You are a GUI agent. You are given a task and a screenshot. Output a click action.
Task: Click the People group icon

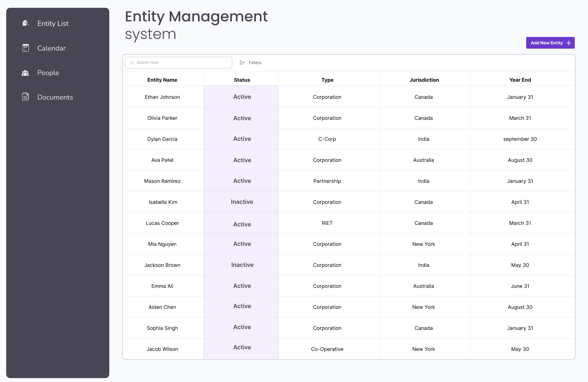tap(25, 73)
